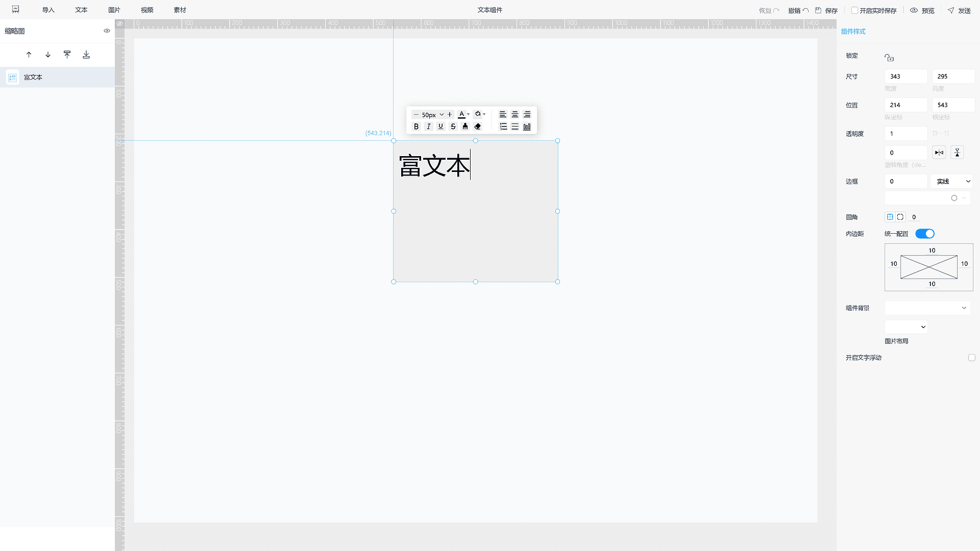The height and width of the screenshot is (551, 980).
Task: Edit the top padding value 10
Action: pyautogui.click(x=932, y=251)
